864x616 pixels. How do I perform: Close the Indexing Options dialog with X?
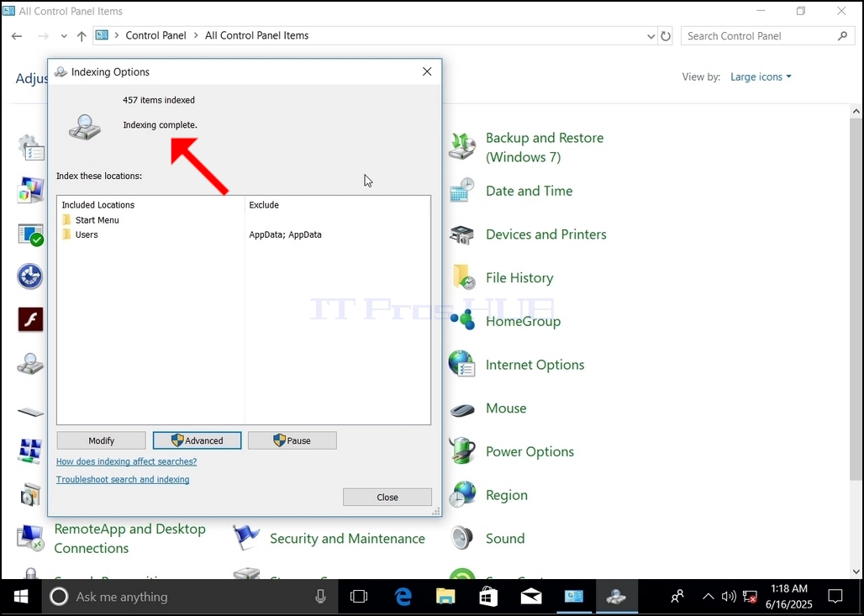click(427, 71)
